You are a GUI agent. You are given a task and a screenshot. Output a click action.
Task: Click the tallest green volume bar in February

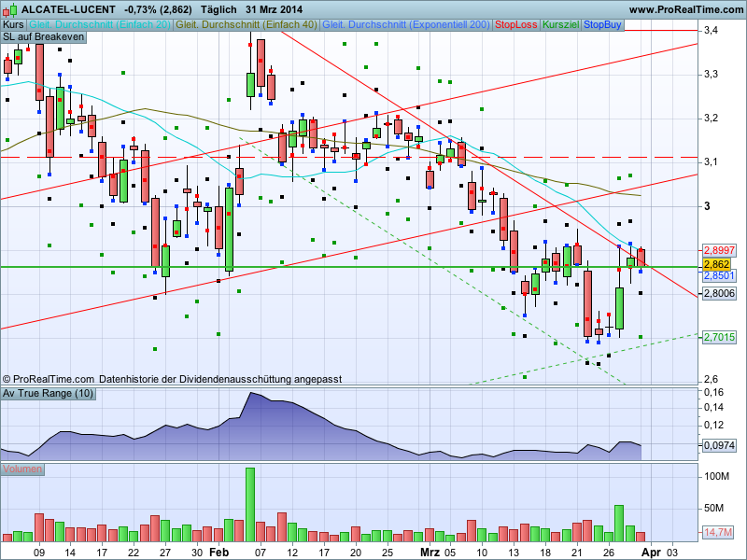point(250,505)
